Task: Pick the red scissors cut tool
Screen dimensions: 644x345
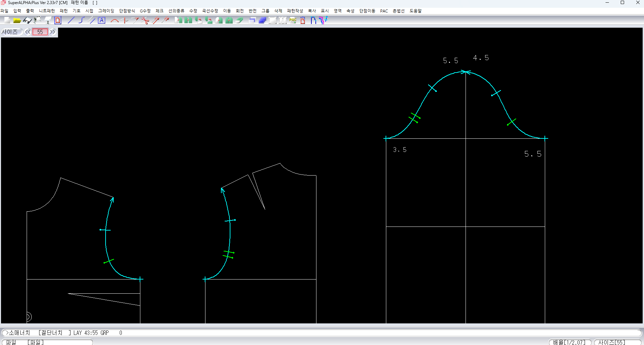Action: [145, 21]
